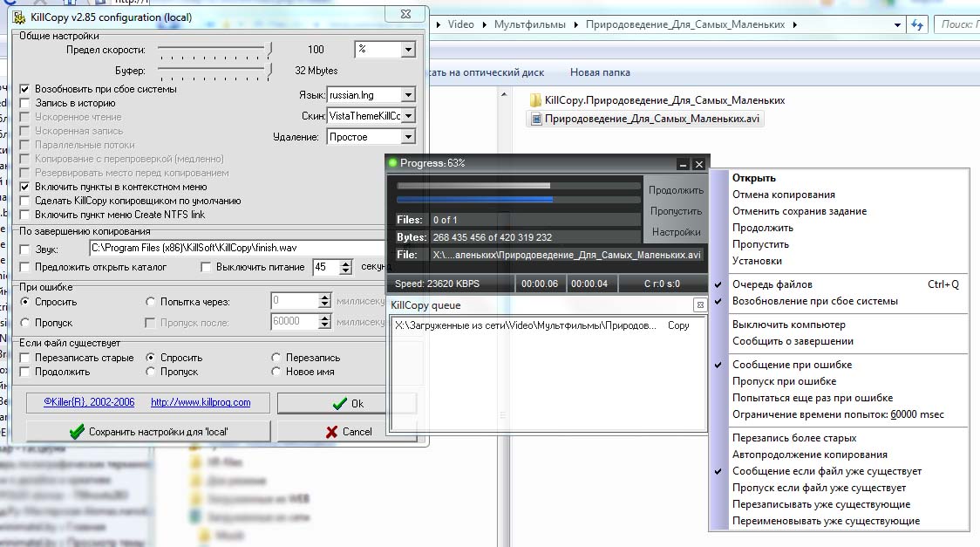The image size is (980, 547).
Task: Select 'Переименовывать уже существующие' menu item
Action: tap(826, 521)
